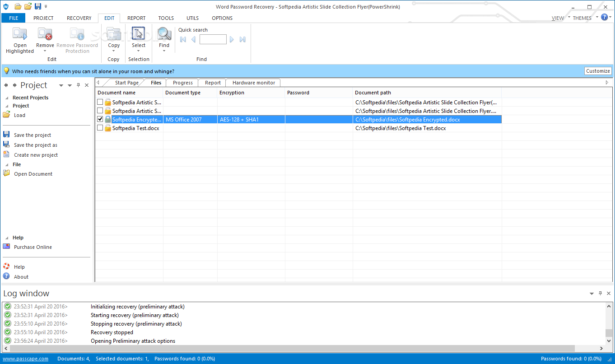615x364 pixels.
Task: Click the Open Highlighted ribbon button
Action: [20, 41]
